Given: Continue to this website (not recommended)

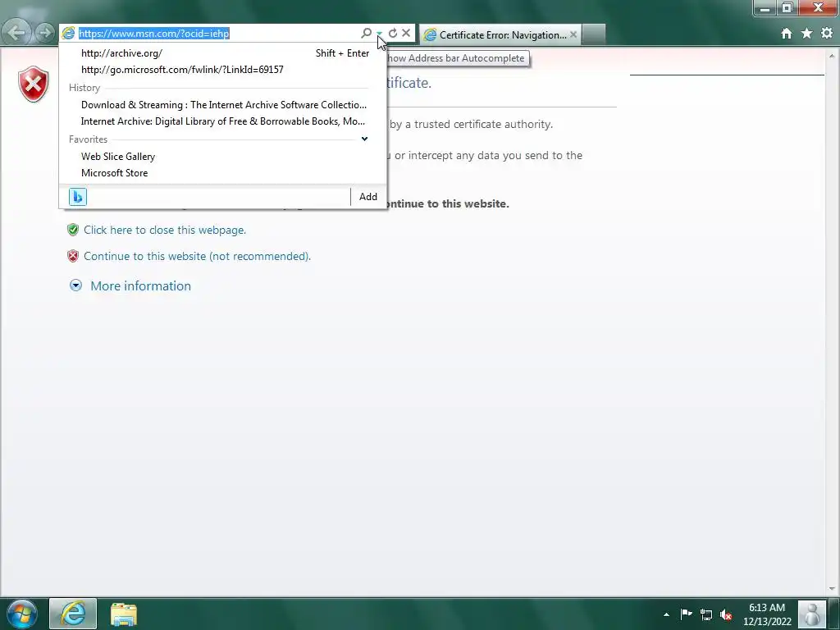Looking at the screenshot, I should tap(197, 256).
